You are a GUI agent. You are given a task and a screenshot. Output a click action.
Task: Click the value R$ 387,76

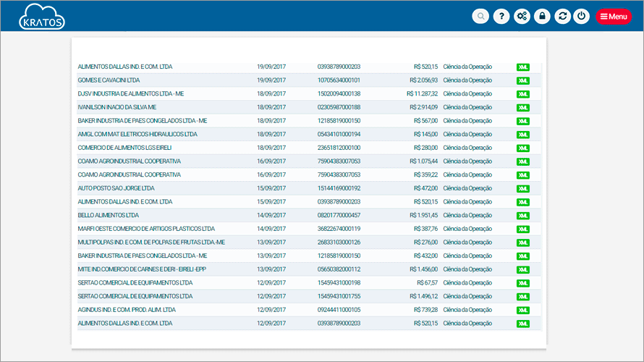click(426, 229)
